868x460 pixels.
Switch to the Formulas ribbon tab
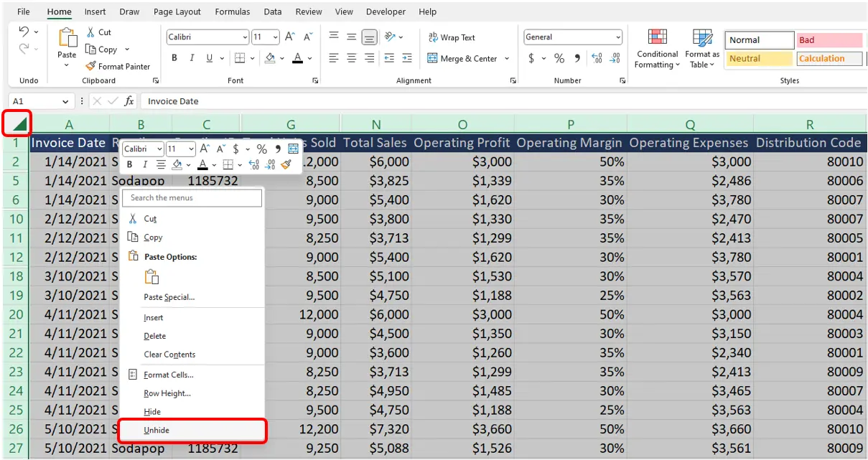pos(232,11)
